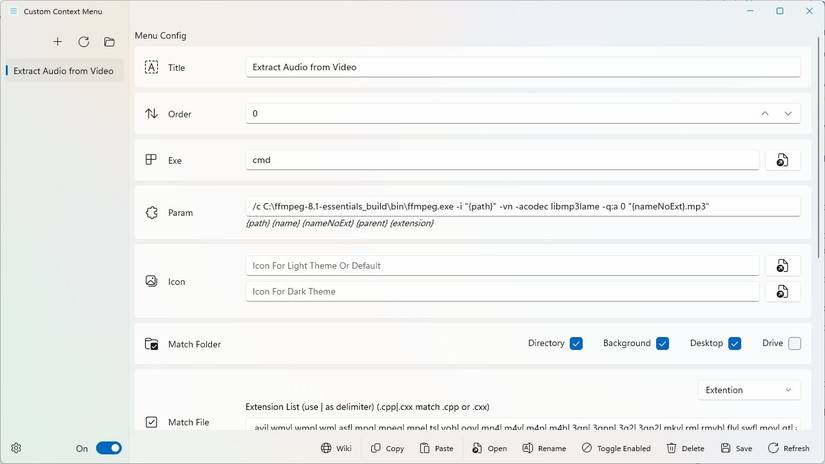
Task: Click the Open button in bottom toolbar
Action: click(x=490, y=448)
